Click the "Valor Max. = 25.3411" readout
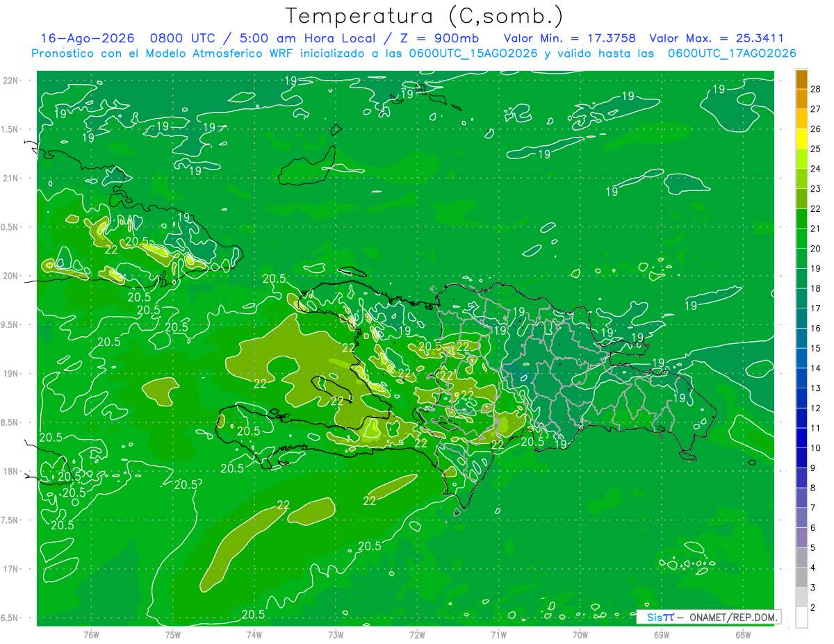Image resolution: width=834 pixels, height=644 pixels. [x=717, y=39]
